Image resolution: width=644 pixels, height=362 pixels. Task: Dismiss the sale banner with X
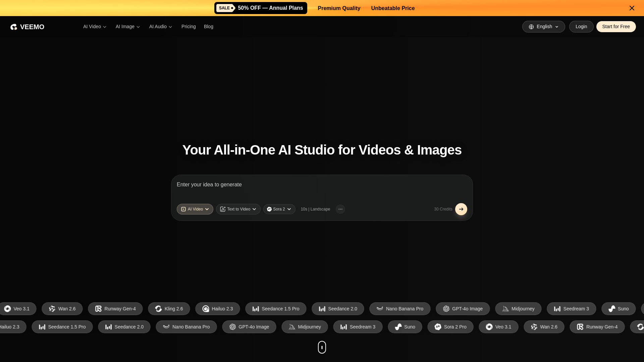(632, 8)
